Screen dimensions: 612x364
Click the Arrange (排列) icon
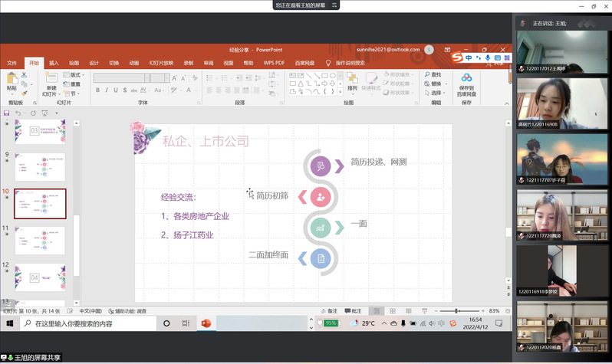click(352, 81)
